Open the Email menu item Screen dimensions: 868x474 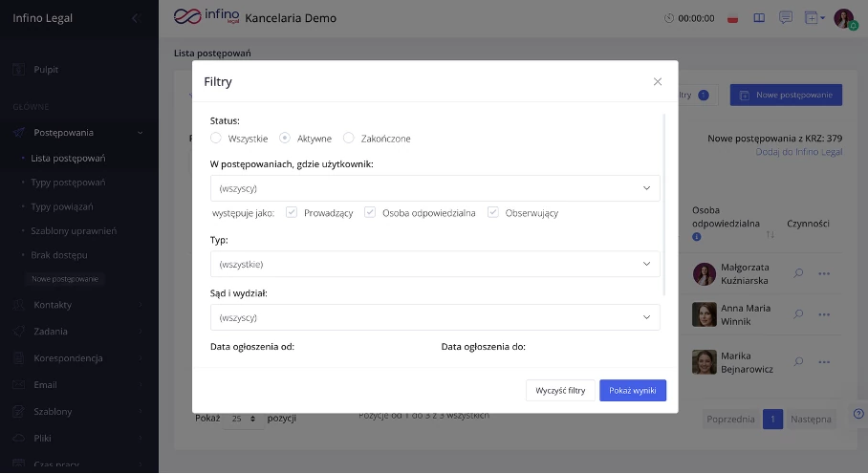(45, 385)
